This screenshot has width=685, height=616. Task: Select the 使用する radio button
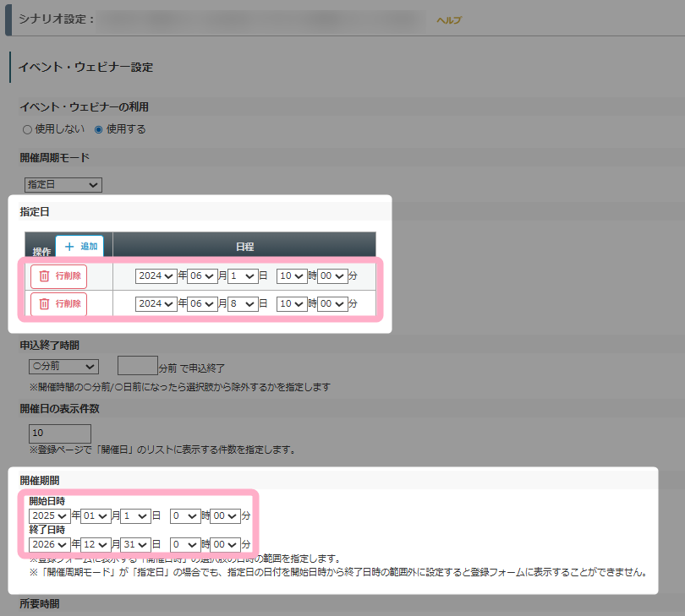(x=98, y=130)
